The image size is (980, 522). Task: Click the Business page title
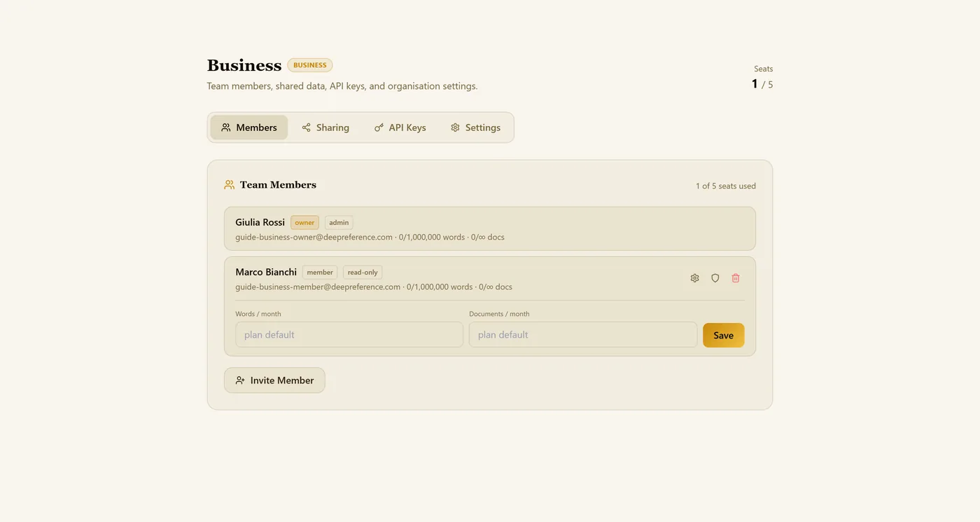point(244,65)
